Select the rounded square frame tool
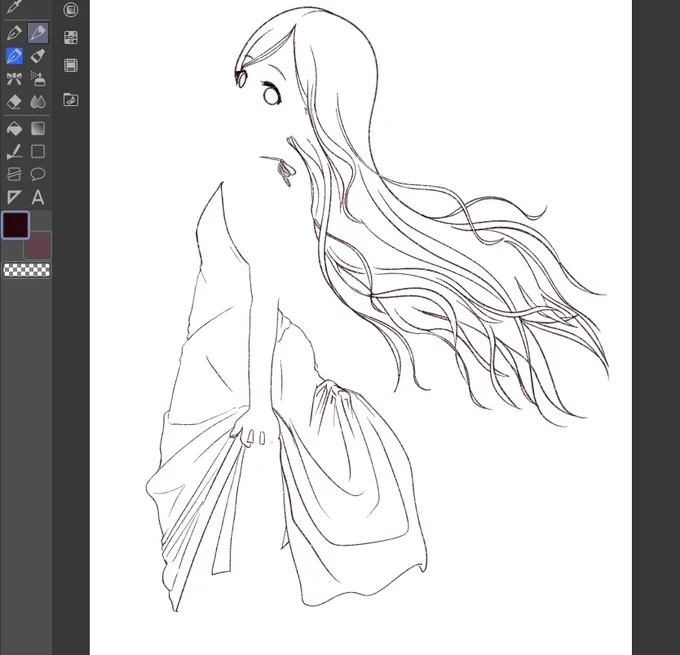This screenshot has width=680, height=655. 38,151
